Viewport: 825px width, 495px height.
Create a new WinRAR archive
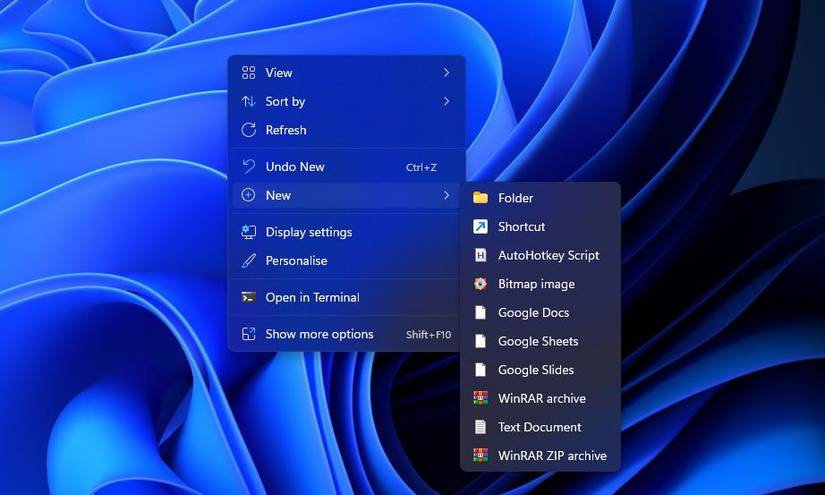click(540, 398)
